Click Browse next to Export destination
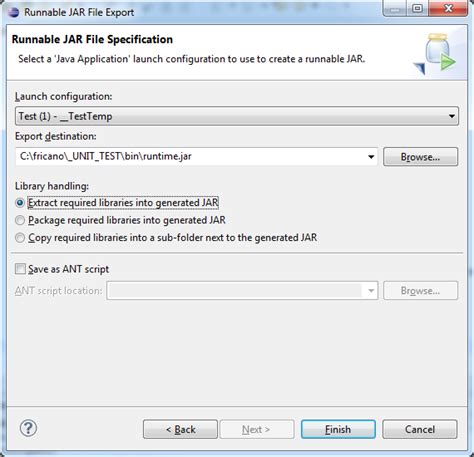 420,157
